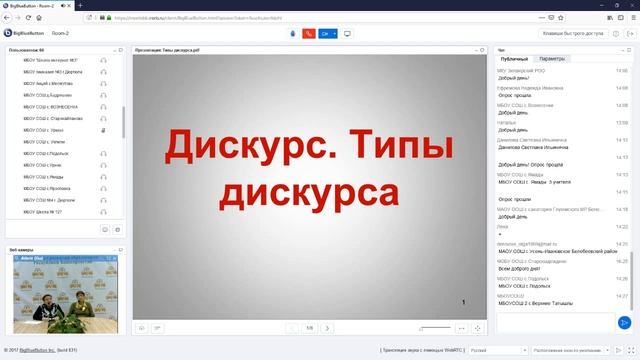
Task: Maximize the Users panel
Action: click(x=120, y=50)
